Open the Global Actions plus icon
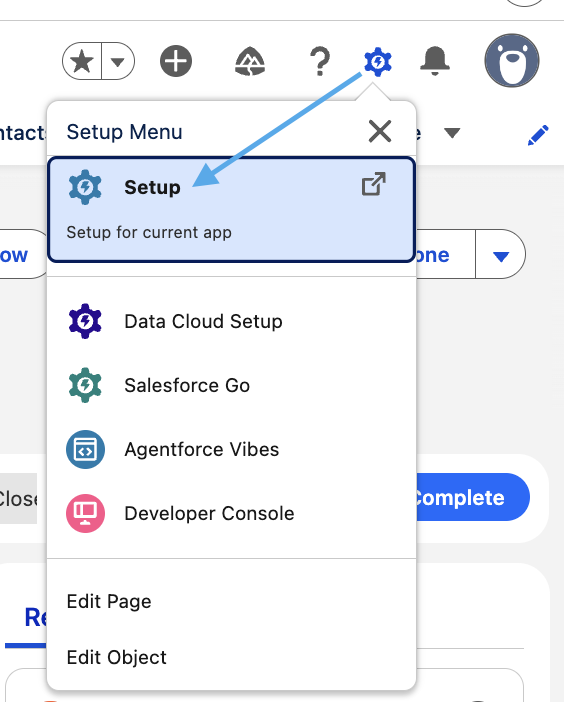 (x=176, y=61)
